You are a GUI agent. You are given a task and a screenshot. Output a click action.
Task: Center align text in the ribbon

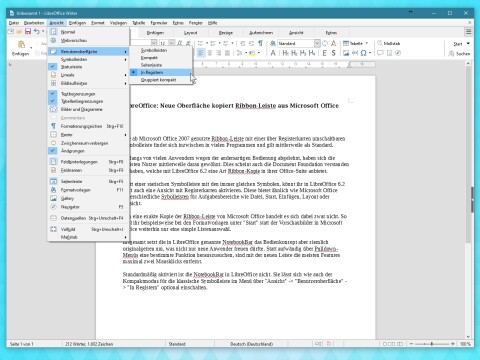tap(210, 53)
